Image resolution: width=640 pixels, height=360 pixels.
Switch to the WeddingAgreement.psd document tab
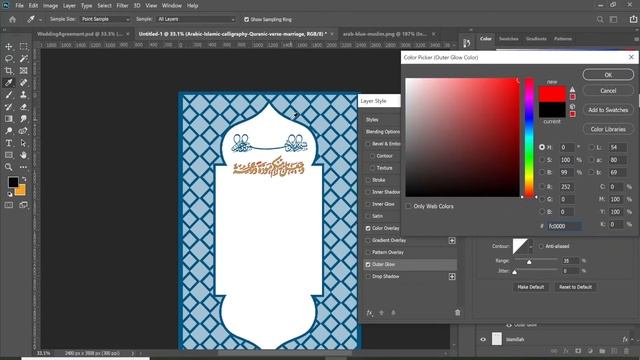[80, 34]
